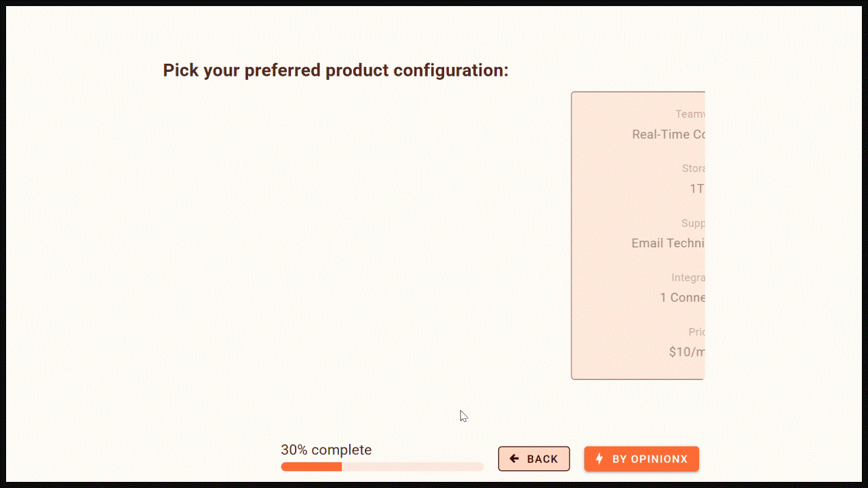Open the BY OPINIONX link button

[642, 459]
